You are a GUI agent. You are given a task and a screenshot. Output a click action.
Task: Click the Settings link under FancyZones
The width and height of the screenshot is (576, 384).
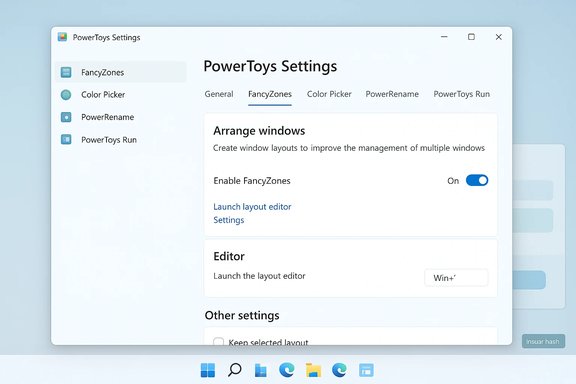coord(229,220)
